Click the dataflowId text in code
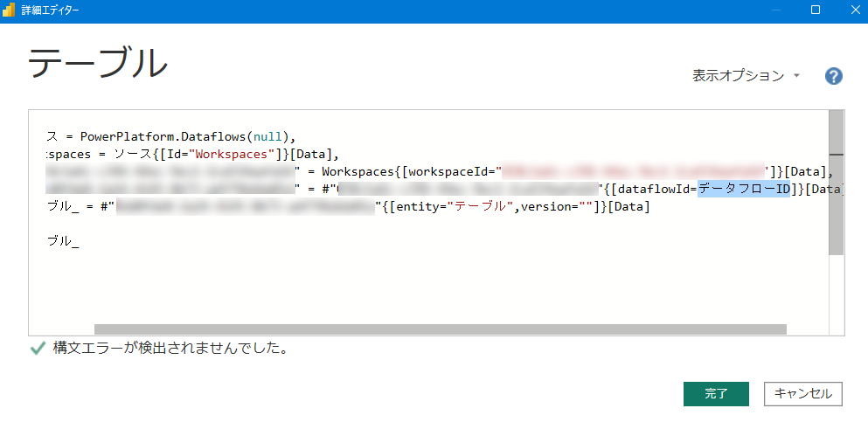868x429 pixels. point(655,190)
